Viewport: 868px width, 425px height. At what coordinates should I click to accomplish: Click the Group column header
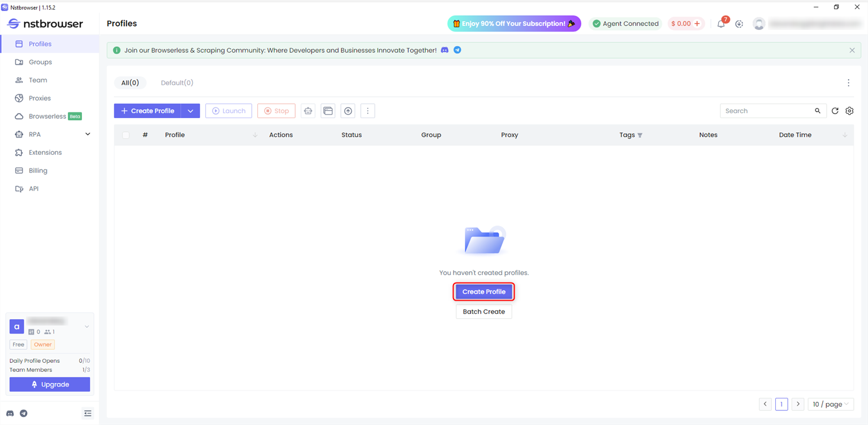(431, 135)
